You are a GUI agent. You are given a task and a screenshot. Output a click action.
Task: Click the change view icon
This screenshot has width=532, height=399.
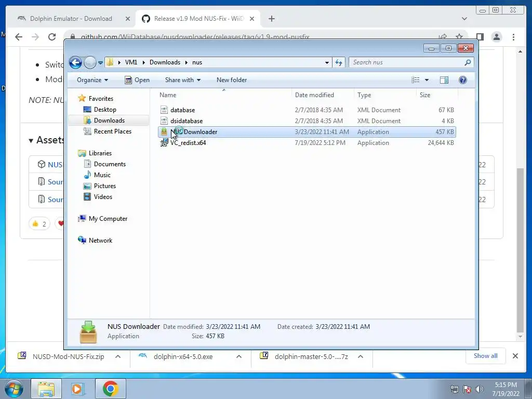[x=415, y=79]
